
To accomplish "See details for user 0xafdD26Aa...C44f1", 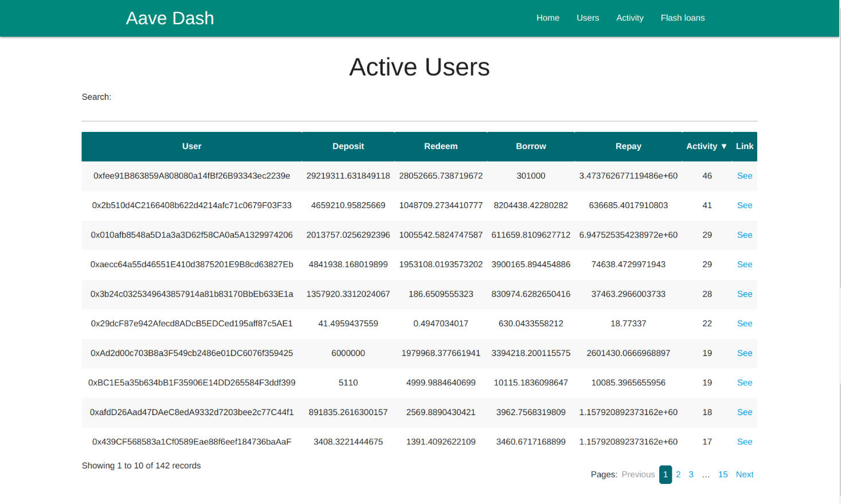I will [745, 412].
